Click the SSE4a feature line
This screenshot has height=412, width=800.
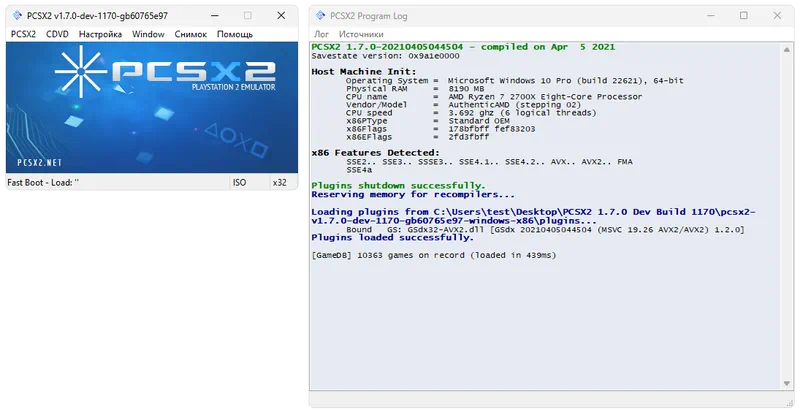pos(359,170)
